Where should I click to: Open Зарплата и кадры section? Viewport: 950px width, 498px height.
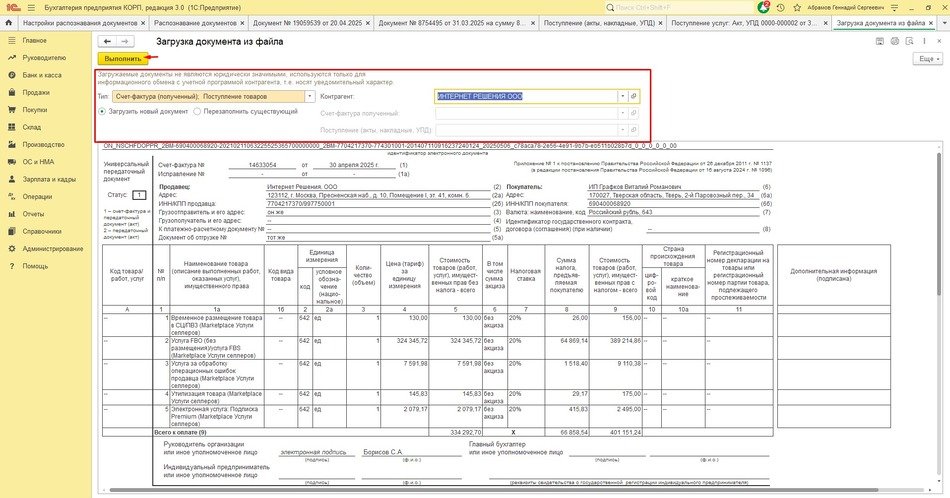pos(49,179)
